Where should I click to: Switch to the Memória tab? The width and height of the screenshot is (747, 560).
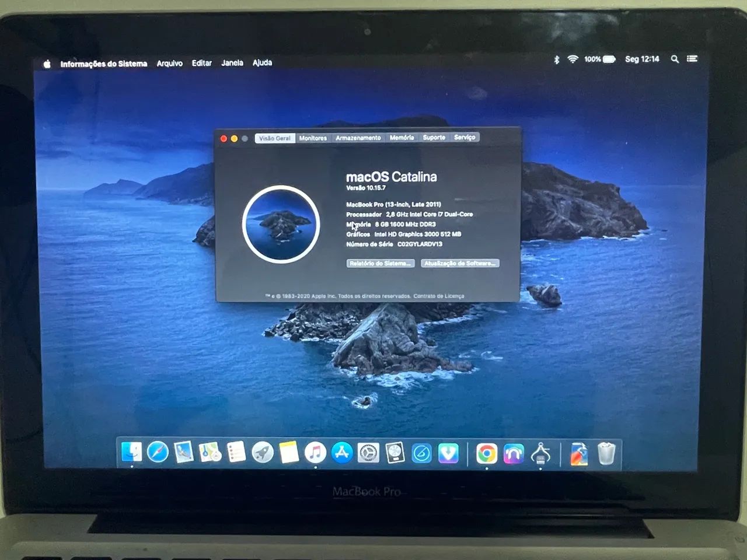[402, 138]
